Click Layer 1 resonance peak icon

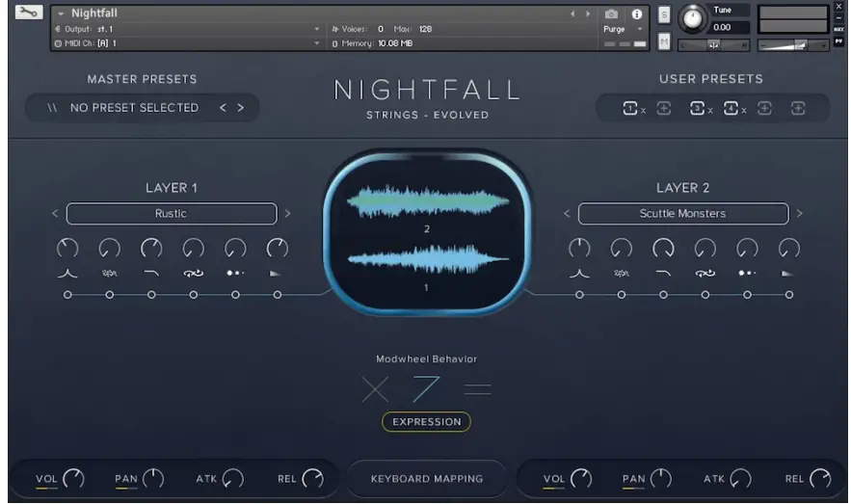click(67, 274)
